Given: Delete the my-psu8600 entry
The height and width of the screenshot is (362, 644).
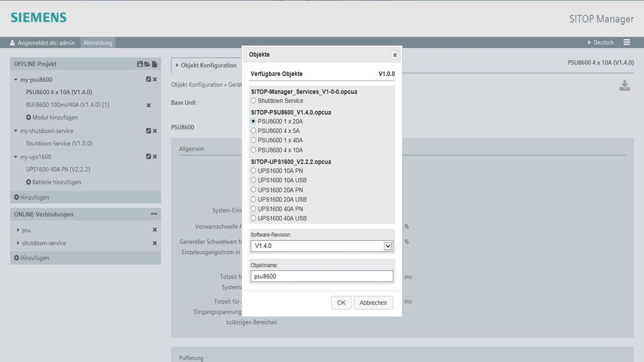Looking at the screenshot, I should [x=155, y=79].
